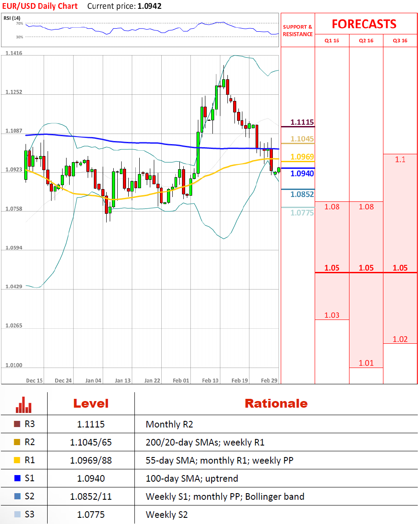
Task: Click the 1.1416 price axis label
Action: coord(14,53)
